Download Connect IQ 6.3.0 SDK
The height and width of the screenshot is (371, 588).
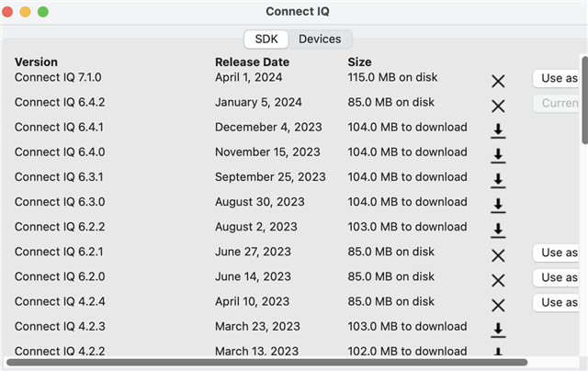click(x=498, y=206)
